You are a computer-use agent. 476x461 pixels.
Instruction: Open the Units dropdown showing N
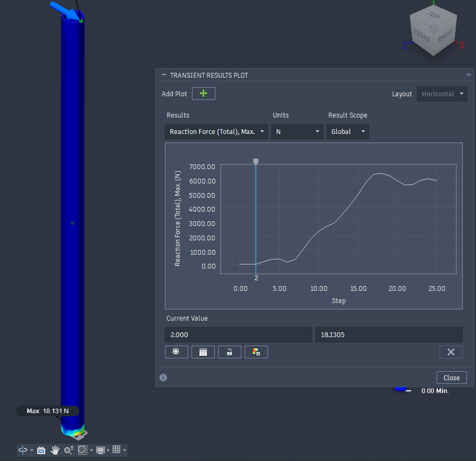pyautogui.click(x=297, y=131)
